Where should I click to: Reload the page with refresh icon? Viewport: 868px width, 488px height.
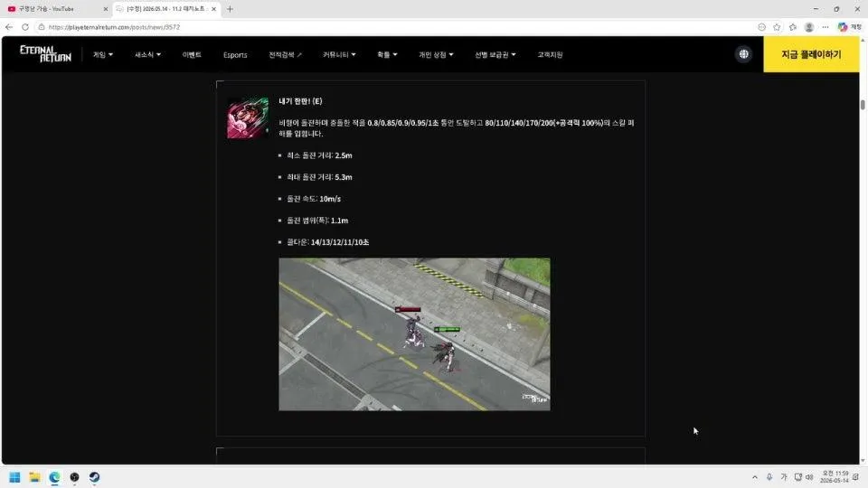25,26
